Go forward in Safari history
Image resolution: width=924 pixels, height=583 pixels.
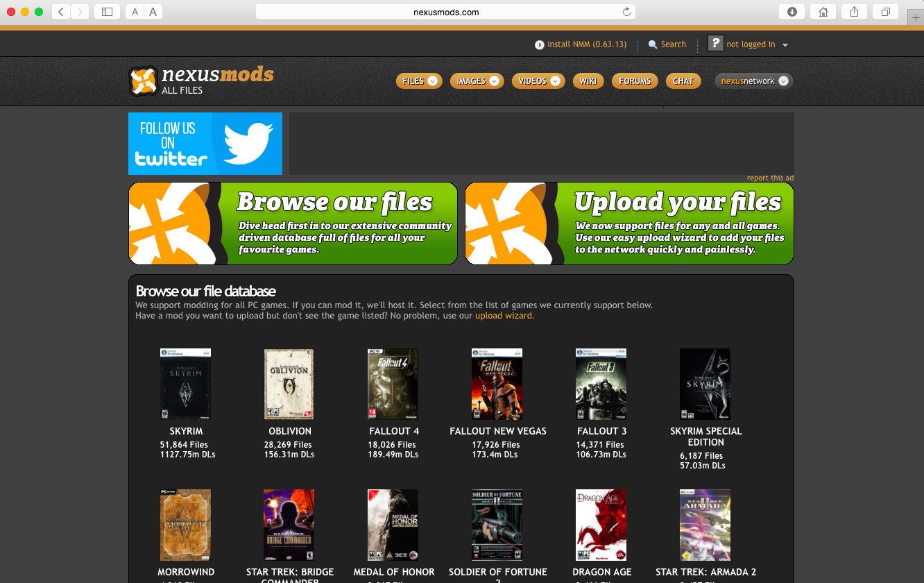[80, 12]
